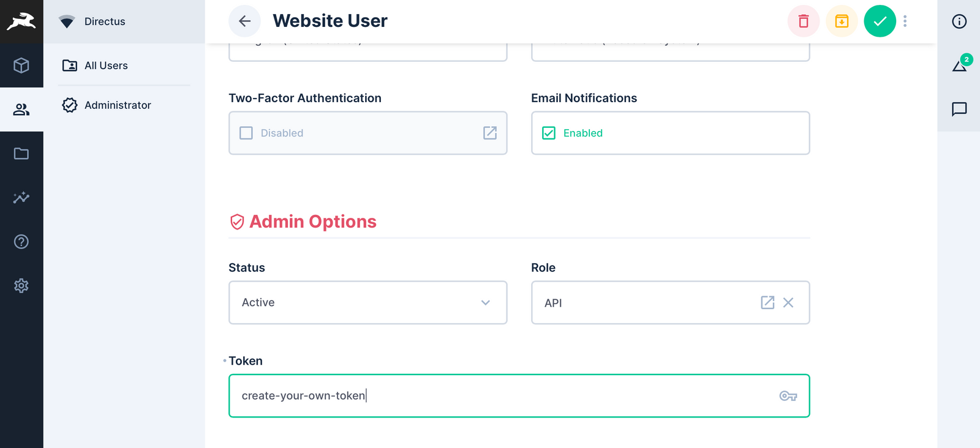
Task: Uncheck the Email Notifications Enabled checkbox
Action: (x=549, y=133)
